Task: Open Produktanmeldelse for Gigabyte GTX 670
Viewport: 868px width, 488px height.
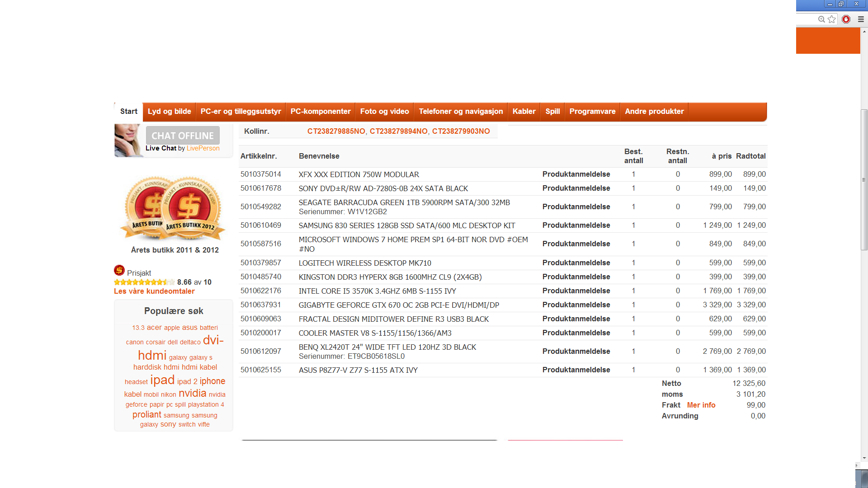Action: coord(576,305)
